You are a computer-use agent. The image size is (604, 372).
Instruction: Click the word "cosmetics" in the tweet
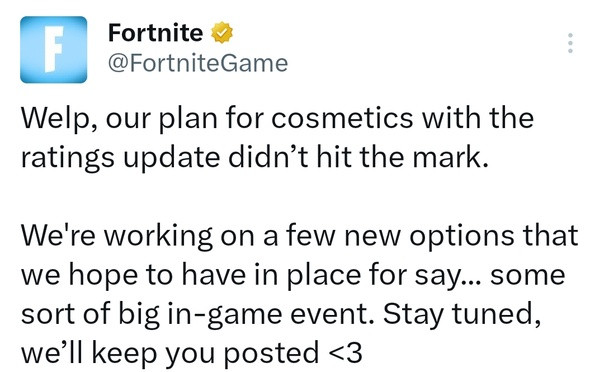coord(342,118)
